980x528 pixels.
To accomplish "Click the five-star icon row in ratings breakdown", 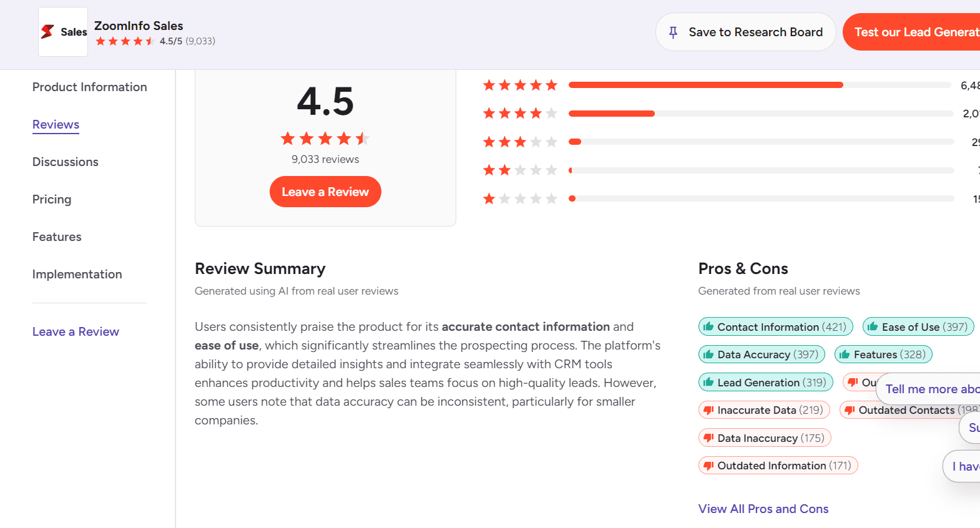I will tap(520, 85).
